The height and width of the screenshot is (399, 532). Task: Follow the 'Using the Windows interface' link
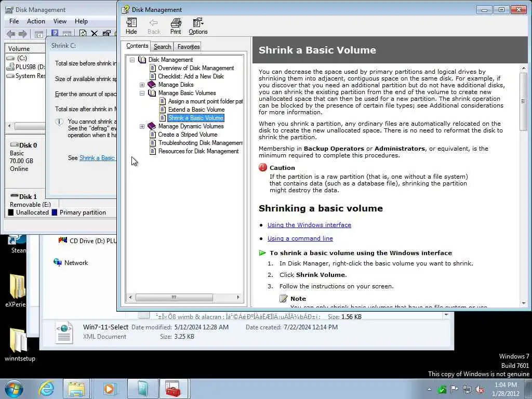click(x=309, y=225)
